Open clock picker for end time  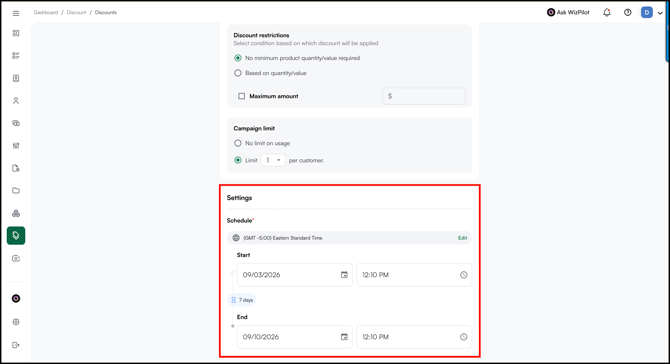pos(464,337)
